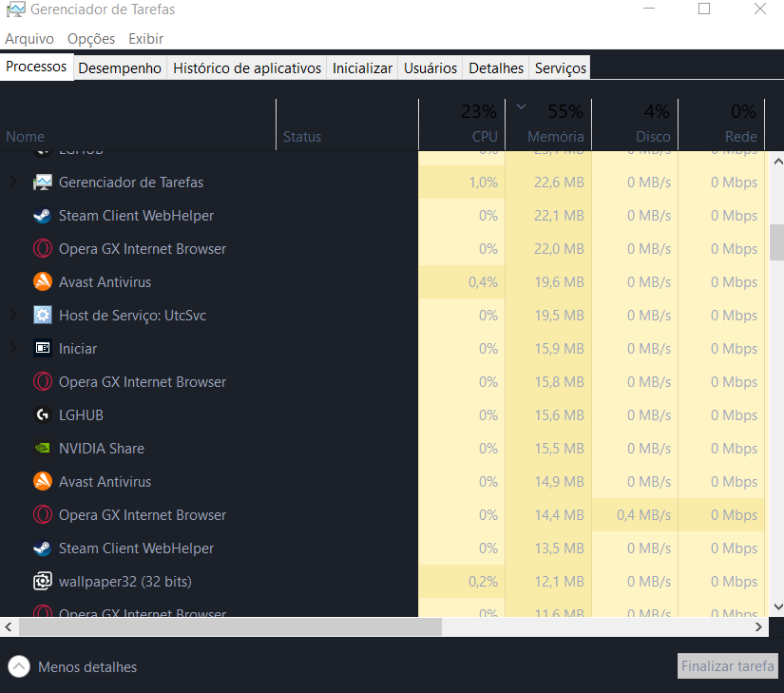Click the Avast icon in 19,6 MB row
The height and width of the screenshot is (693, 784).
43,282
